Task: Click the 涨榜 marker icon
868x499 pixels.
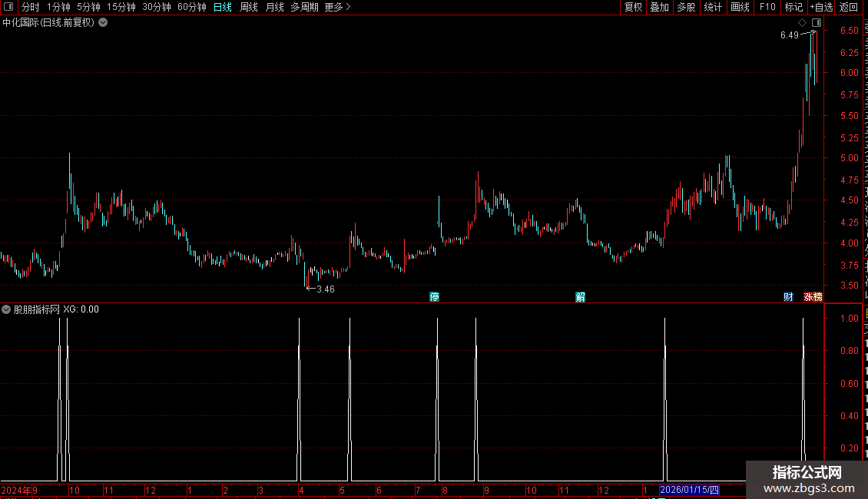Action: click(813, 297)
